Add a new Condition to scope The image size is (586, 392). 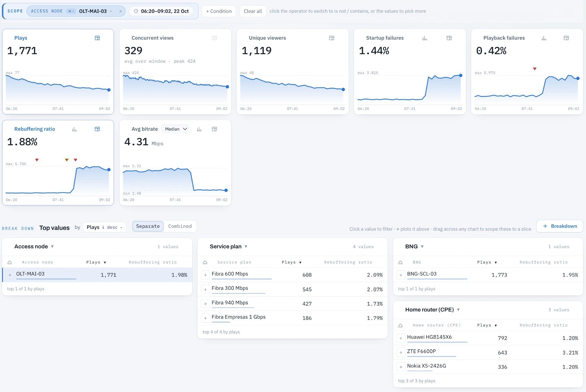(219, 11)
